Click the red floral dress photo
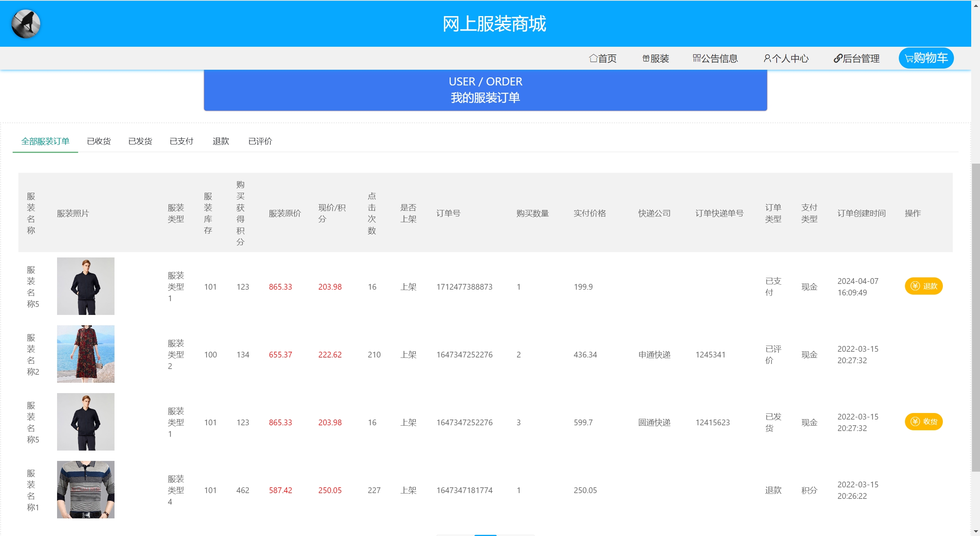The image size is (980, 536). point(86,354)
